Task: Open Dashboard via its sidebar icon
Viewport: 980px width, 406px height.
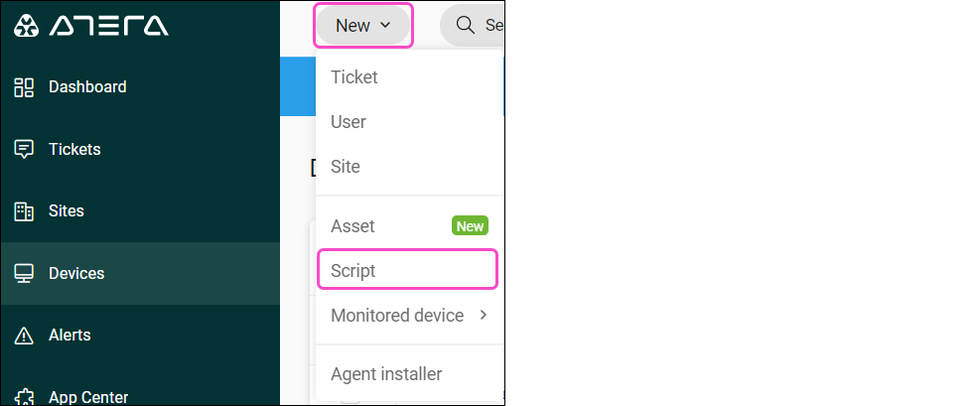Action: tap(25, 87)
